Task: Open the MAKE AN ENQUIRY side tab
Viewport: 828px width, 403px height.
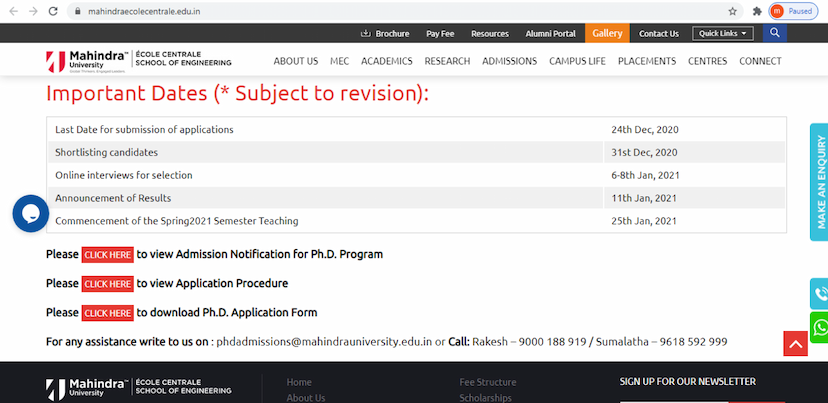Action: point(819,182)
